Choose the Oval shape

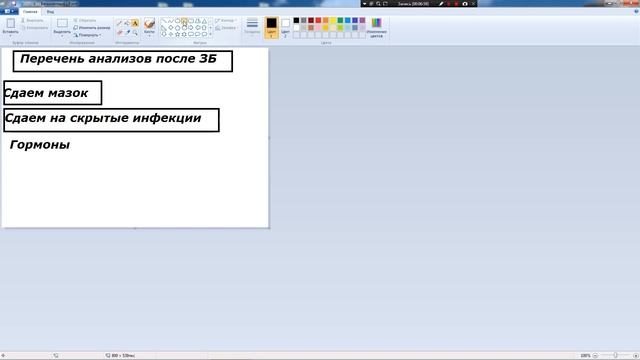(x=178, y=21)
